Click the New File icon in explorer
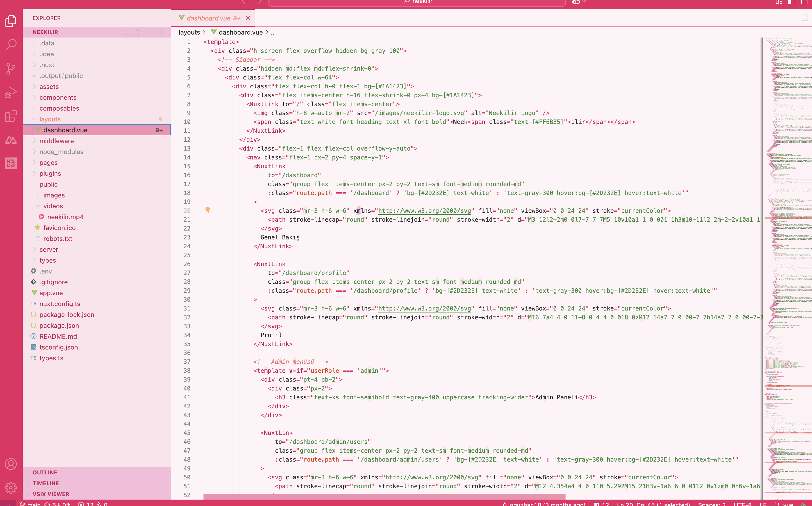This screenshot has height=506, width=812. [124, 32]
